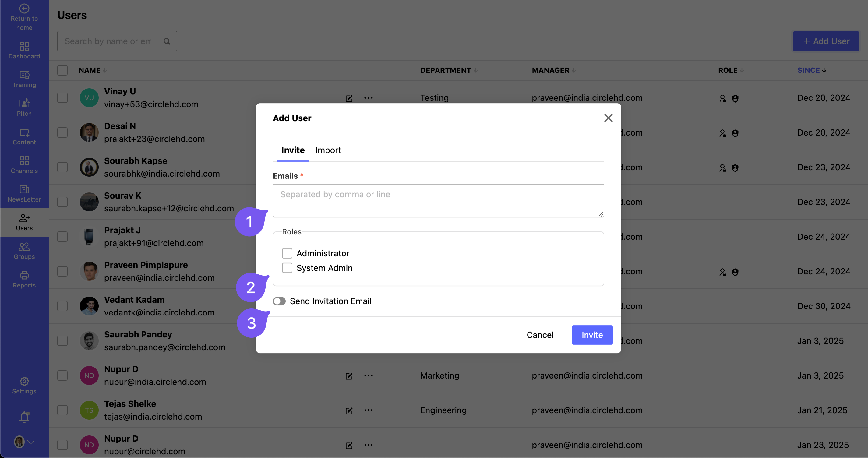868x458 pixels.
Task: Open Groups in the sidebar
Action: [x=24, y=251]
